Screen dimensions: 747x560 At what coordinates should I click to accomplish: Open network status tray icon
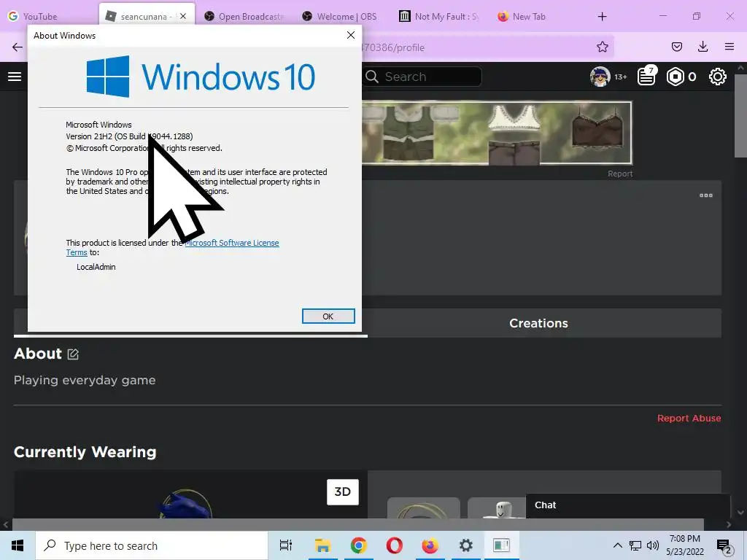coord(635,545)
